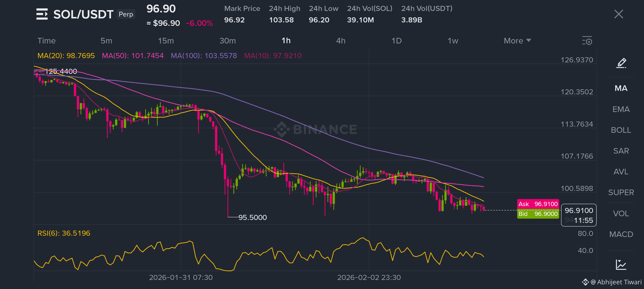The image size is (644, 289).
Task: Select the 1w timeframe
Action: (x=453, y=41)
